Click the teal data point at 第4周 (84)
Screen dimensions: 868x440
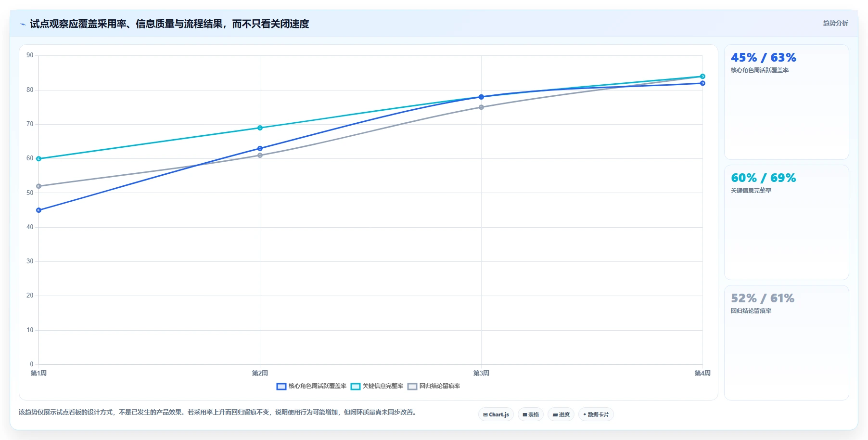pos(702,77)
